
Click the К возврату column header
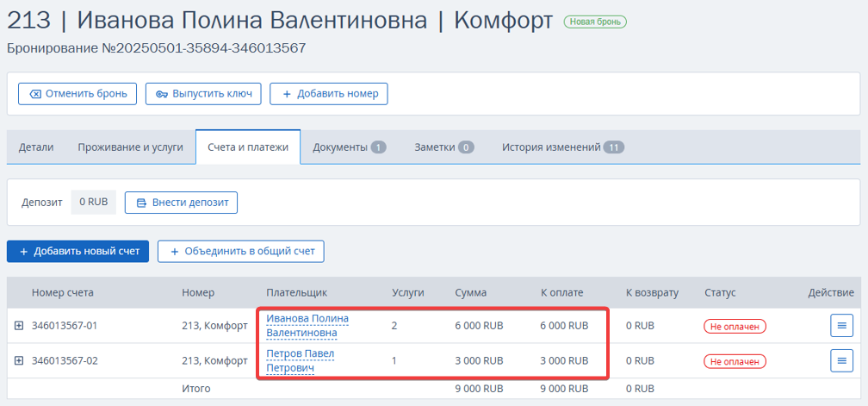tap(652, 292)
